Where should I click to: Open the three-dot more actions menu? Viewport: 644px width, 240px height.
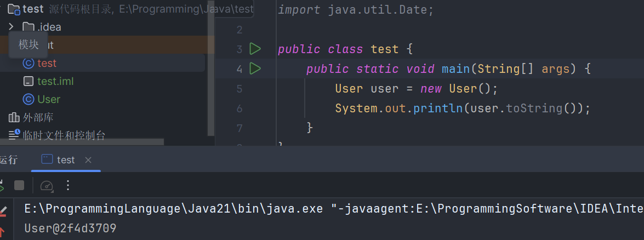pyautogui.click(x=68, y=186)
